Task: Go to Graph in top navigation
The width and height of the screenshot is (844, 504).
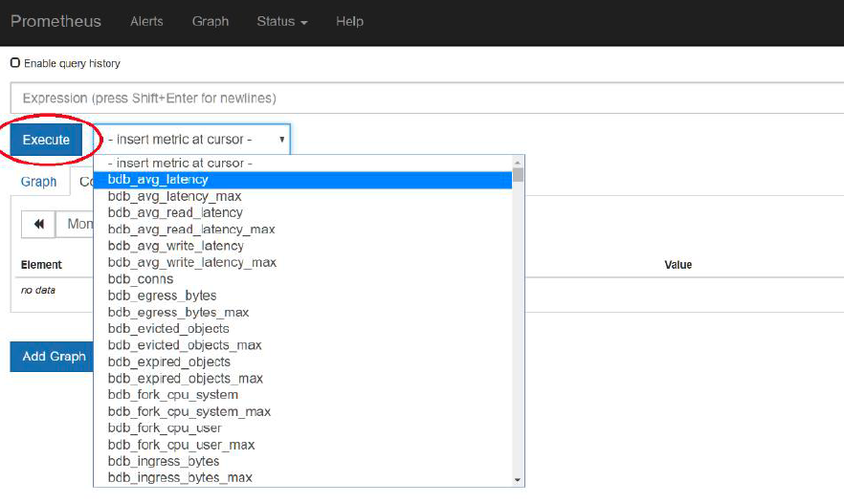Action: pyautogui.click(x=211, y=21)
